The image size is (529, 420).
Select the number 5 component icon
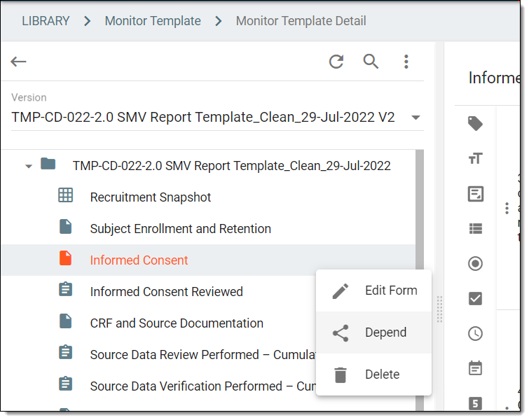(475, 403)
